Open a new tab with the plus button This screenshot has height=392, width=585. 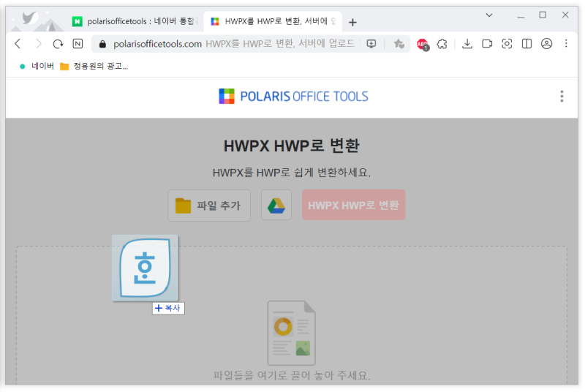pyautogui.click(x=352, y=23)
